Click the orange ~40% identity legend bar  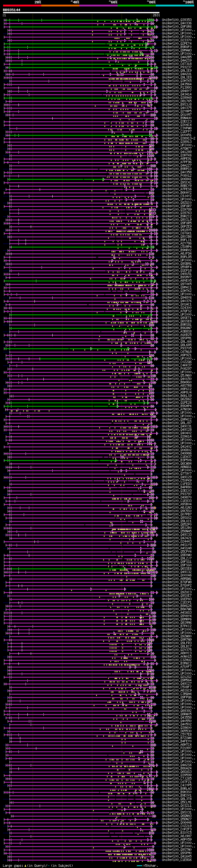[x=61, y=6]
